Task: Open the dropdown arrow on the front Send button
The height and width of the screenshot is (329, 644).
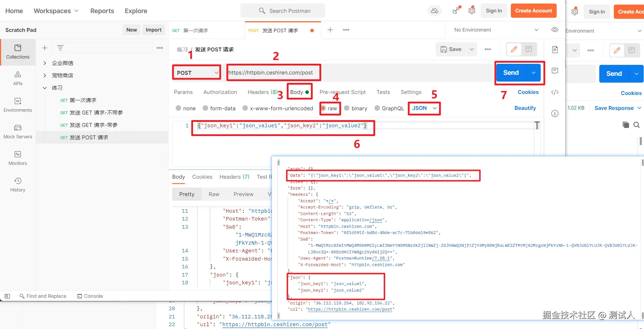Action: (534, 73)
